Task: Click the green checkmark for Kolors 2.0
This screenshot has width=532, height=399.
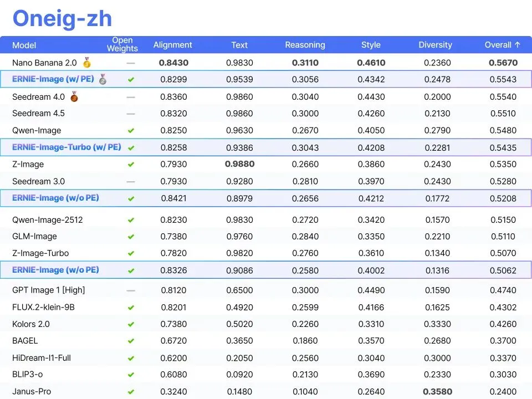Action: 131,324
